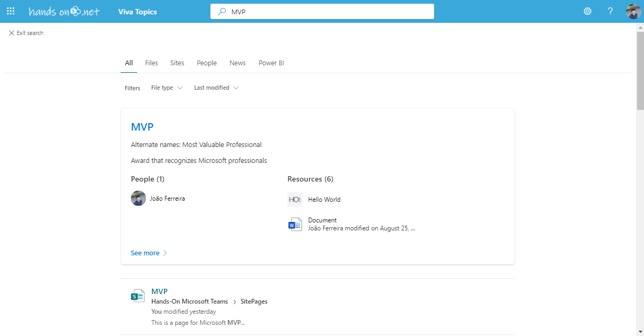Click the SharePoint page icon beside MVP result
This screenshot has width=644, height=336.
click(x=138, y=295)
